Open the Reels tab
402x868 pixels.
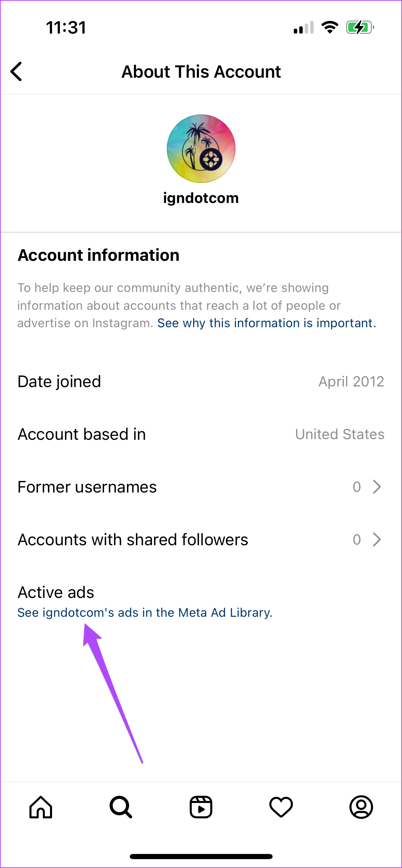coord(201,807)
